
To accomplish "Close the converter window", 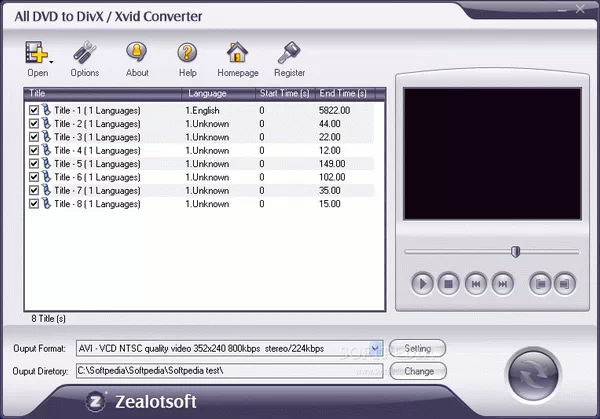I will click(x=580, y=9).
